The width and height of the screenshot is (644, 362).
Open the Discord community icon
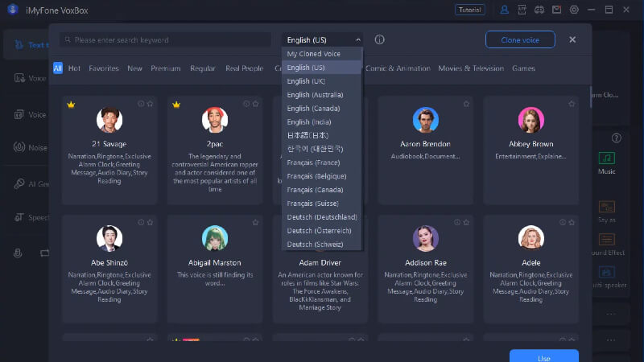(x=539, y=10)
